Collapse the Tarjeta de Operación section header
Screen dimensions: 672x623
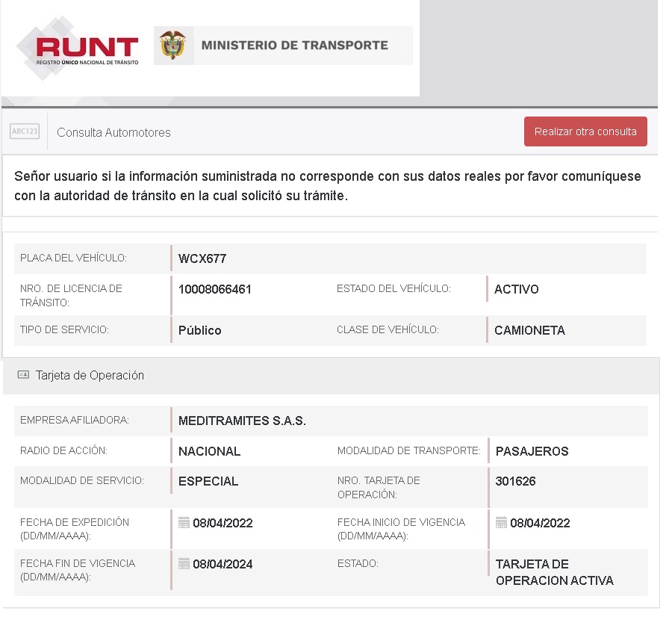(x=90, y=376)
